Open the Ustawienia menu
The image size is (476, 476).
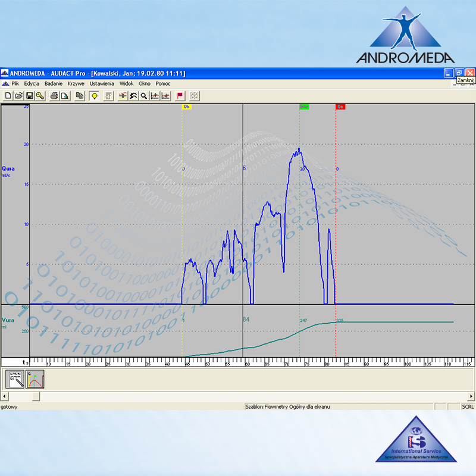(x=102, y=84)
